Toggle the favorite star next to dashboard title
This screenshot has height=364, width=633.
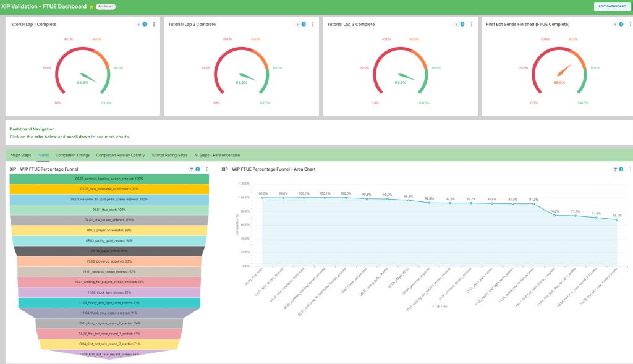(91, 6)
